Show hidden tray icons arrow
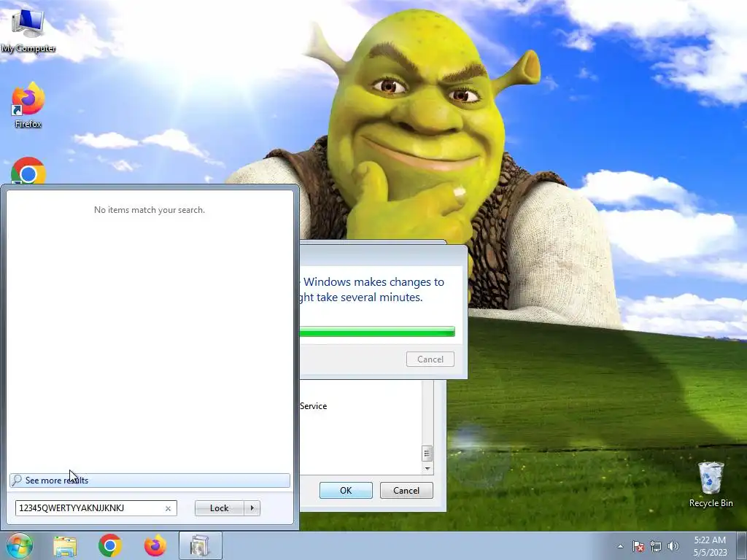The width and height of the screenshot is (747, 560). tap(620, 546)
